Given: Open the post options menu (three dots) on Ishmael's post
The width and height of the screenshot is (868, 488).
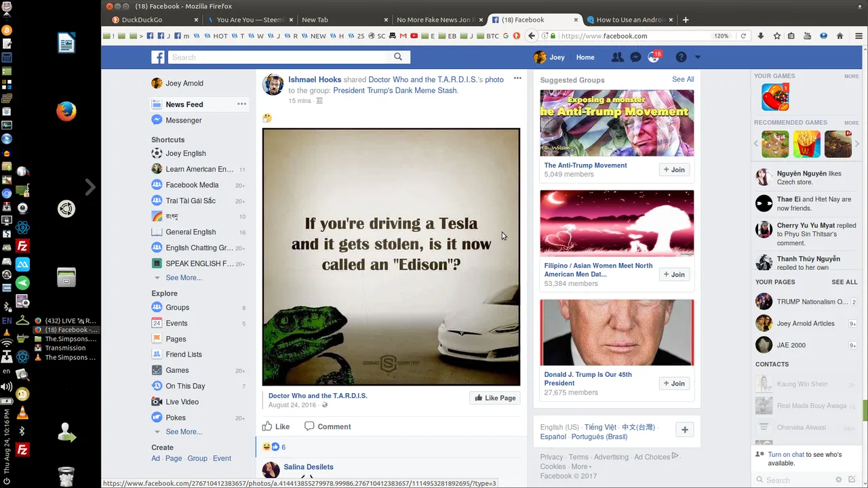Looking at the screenshot, I should point(517,79).
